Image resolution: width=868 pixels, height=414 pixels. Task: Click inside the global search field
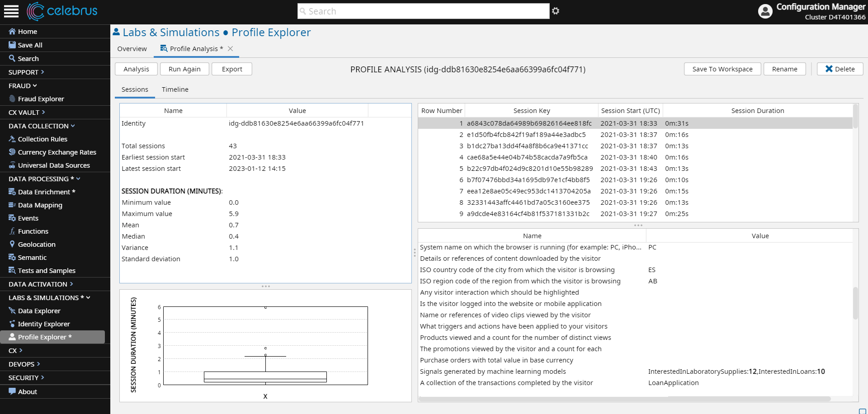click(423, 11)
